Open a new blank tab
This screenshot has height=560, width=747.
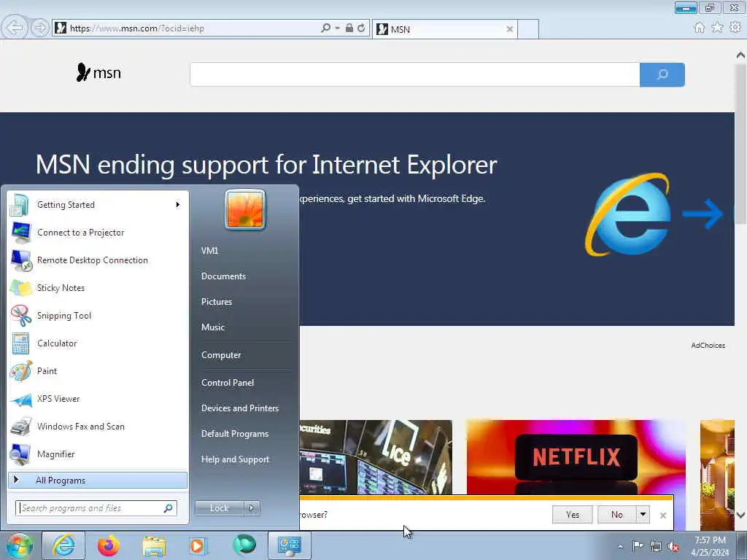pos(528,29)
